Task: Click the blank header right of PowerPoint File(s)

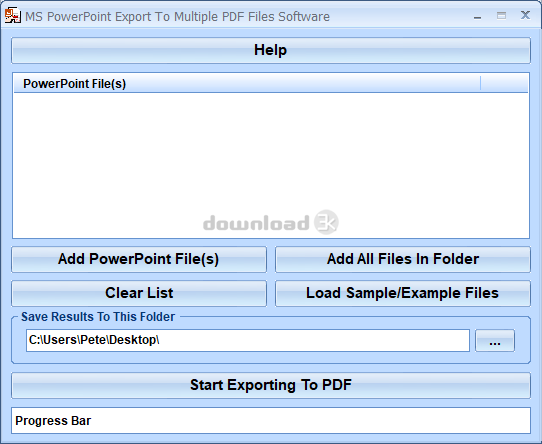Action: [504, 84]
